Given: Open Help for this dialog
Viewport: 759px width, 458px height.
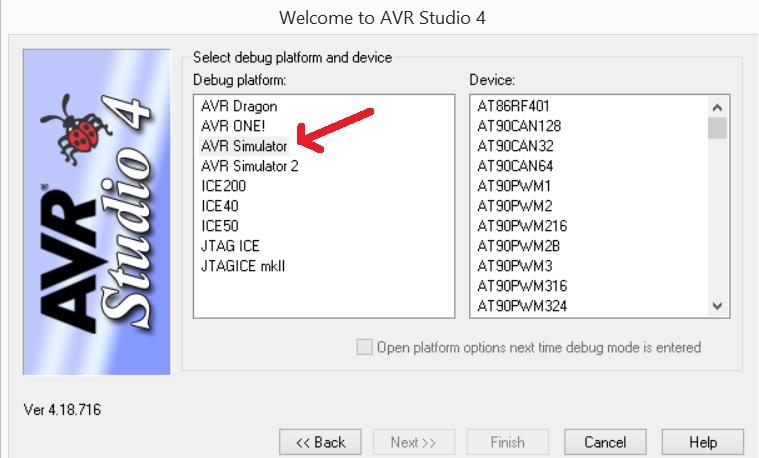Looking at the screenshot, I should [x=703, y=442].
